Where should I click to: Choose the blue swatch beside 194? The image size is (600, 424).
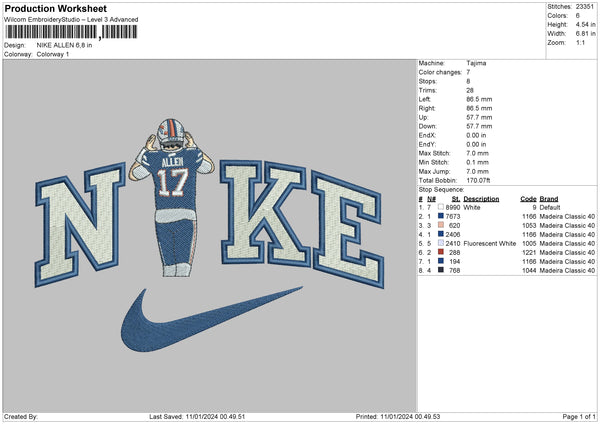441,261
